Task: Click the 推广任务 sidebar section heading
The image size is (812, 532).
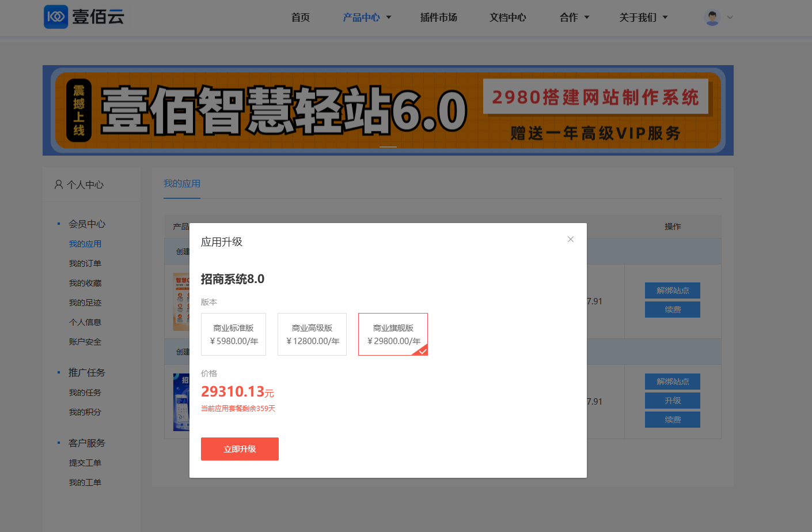Action: (x=87, y=372)
